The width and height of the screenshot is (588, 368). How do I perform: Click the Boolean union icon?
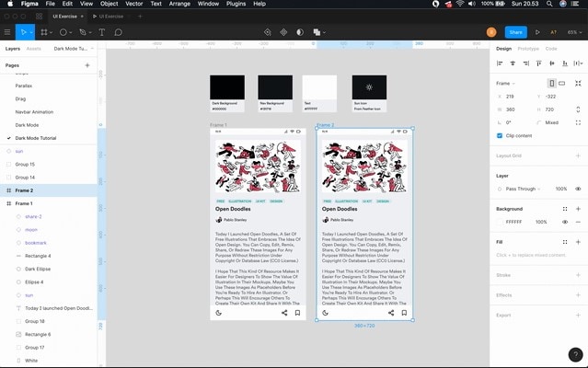coord(317,32)
